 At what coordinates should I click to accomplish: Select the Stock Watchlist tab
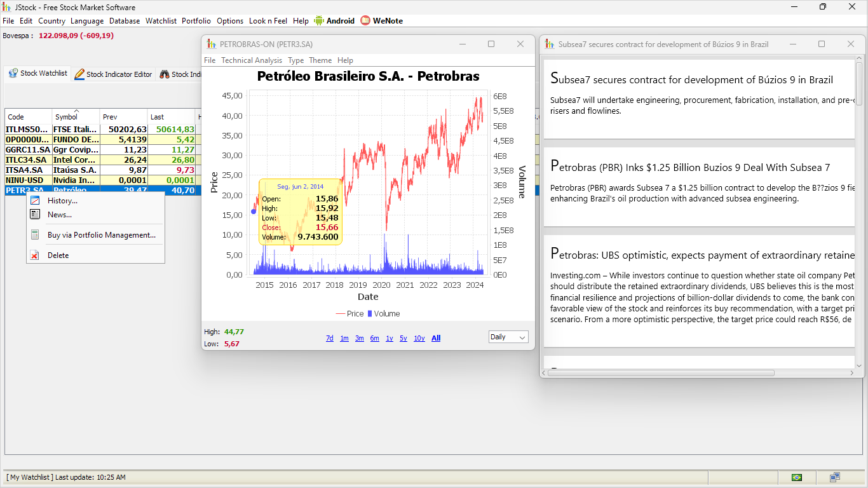[x=38, y=74]
